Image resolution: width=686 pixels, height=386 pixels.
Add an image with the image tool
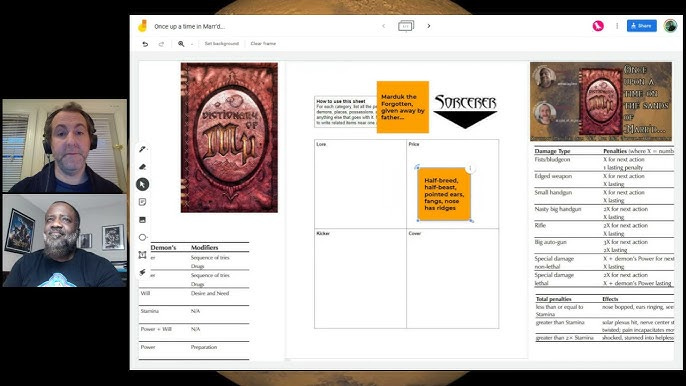(x=142, y=220)
